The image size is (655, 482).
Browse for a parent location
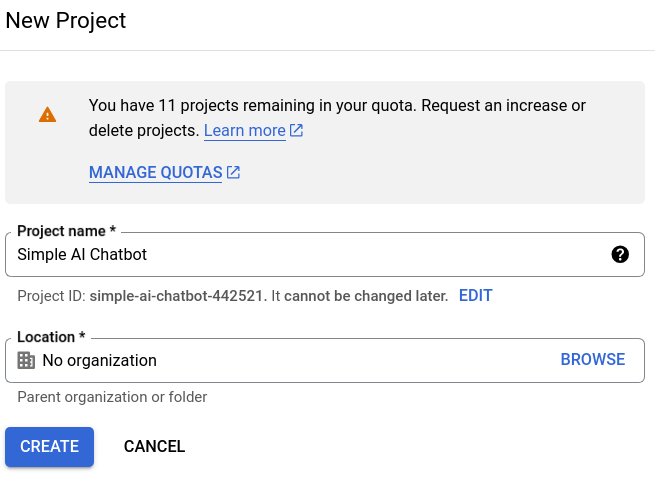[592, 360]
